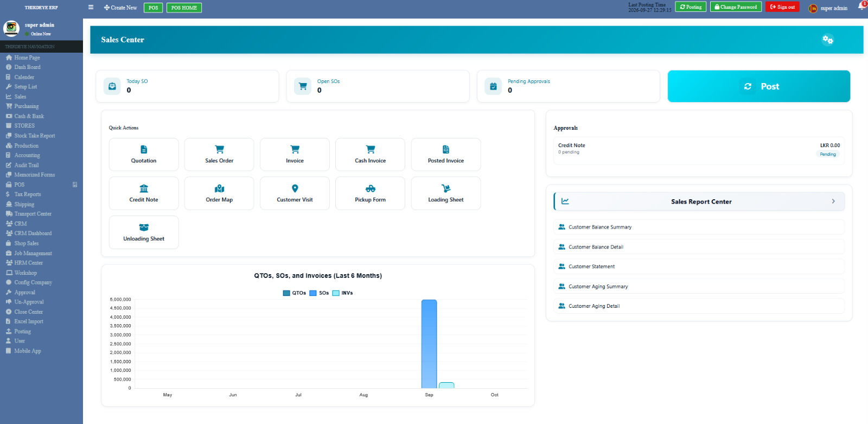The height and width of the screenshot is (424, 868).
Task: Open the Customer Visit quick action
Action: click(295, 194)
